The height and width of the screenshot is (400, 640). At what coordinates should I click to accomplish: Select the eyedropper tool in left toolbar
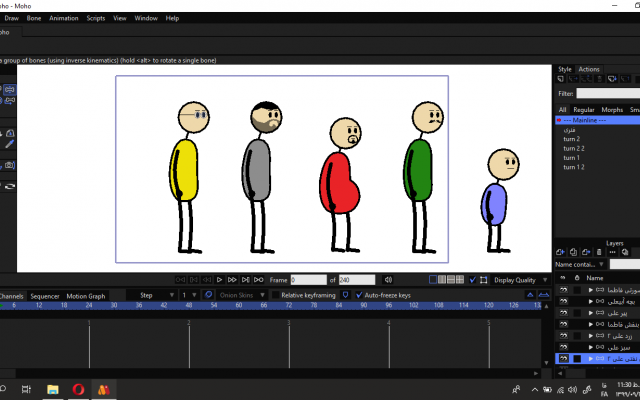tap(9, 144)
